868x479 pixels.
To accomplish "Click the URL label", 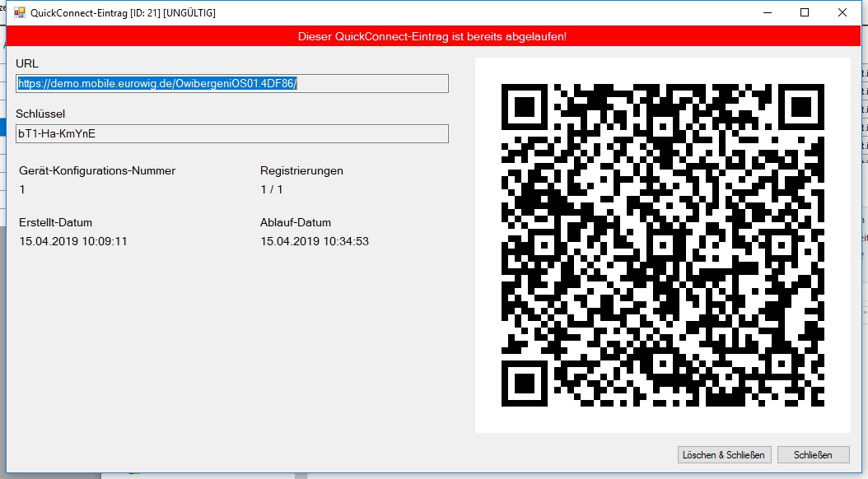I will click(27, 63).
